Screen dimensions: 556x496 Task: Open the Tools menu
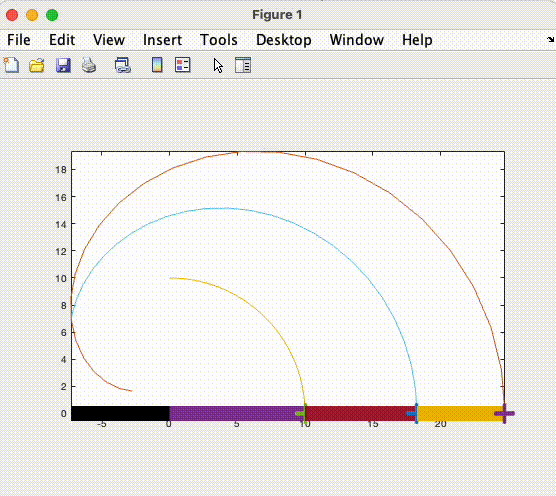coord(219,40)
